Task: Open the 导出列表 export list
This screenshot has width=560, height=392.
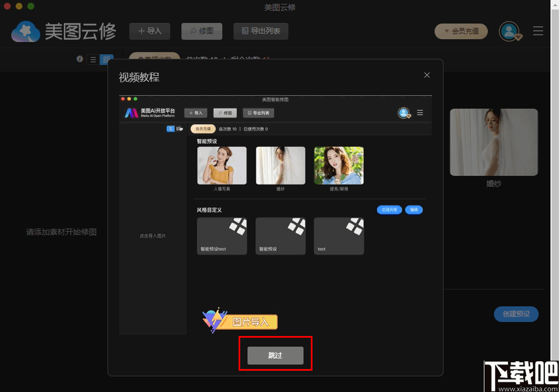Action: click(x=261, y=31)
